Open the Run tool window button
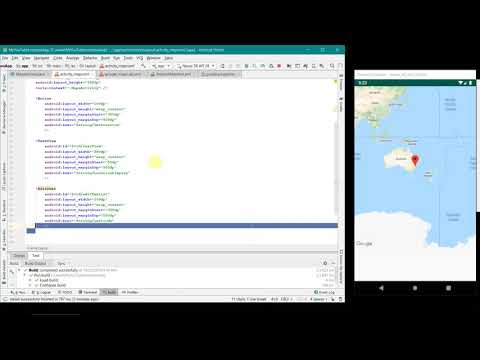Image resolution: width=480 pixels, height=360 pixels. [18, 292]
